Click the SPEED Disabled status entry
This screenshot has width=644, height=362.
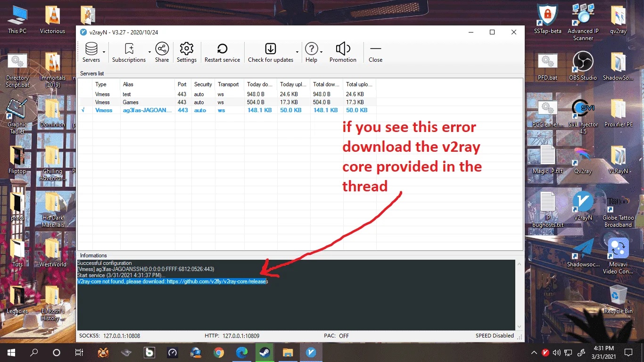pyautogui.click(x=495, y=336)
